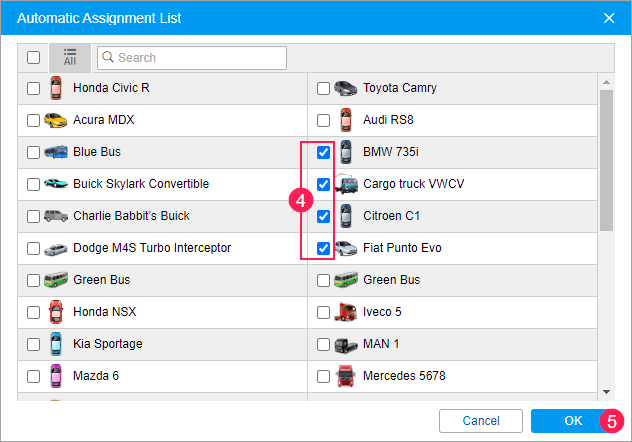Uncheck the Fiat Punto Evo checkbox
The height and width of the screenshot is (442, 632).
[323, 248]
